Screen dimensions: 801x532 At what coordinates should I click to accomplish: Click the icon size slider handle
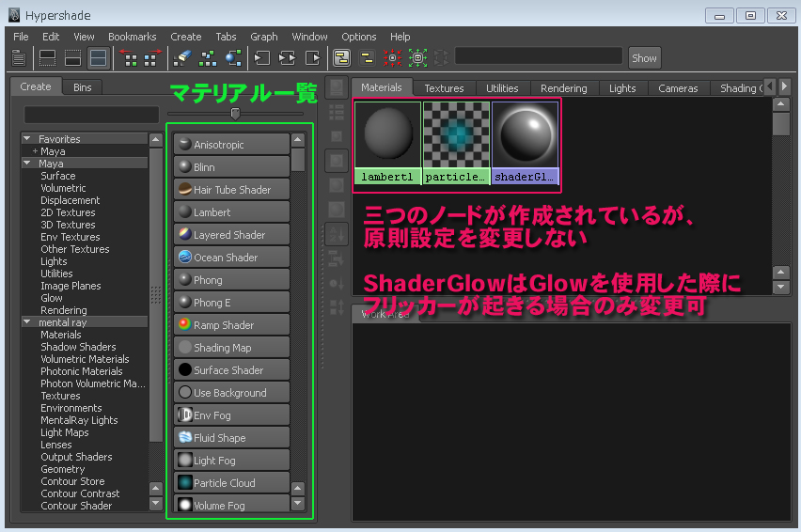[x=235, y=114]
